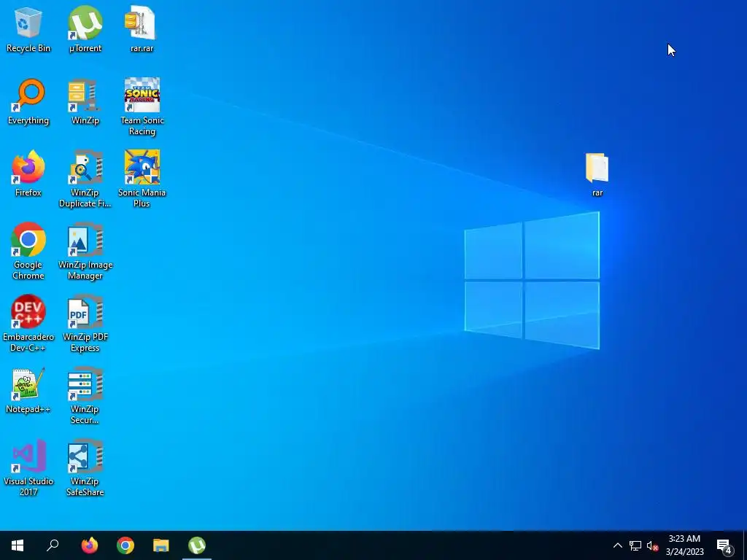Viewport: 747px width, 560px height.
Task: Select the WinZip desktop shortcut
Action: (85, 102)
